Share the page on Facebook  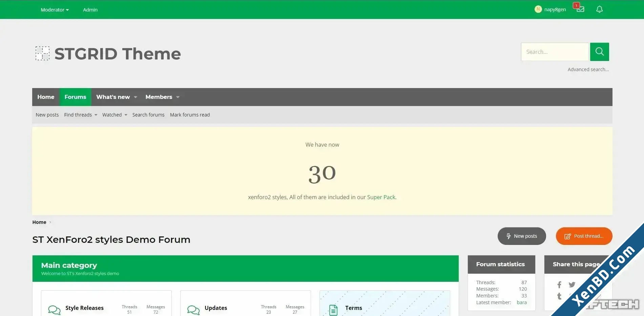559,285
